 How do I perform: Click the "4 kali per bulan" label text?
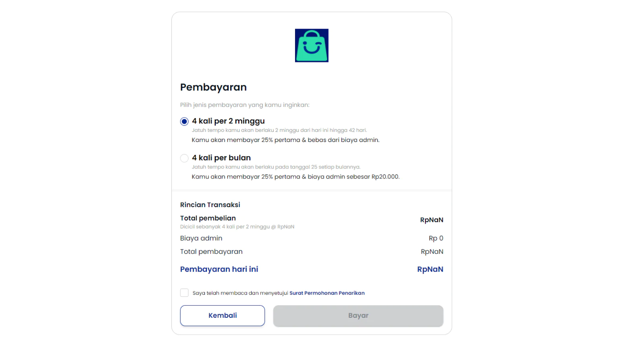tap(221, 158)
